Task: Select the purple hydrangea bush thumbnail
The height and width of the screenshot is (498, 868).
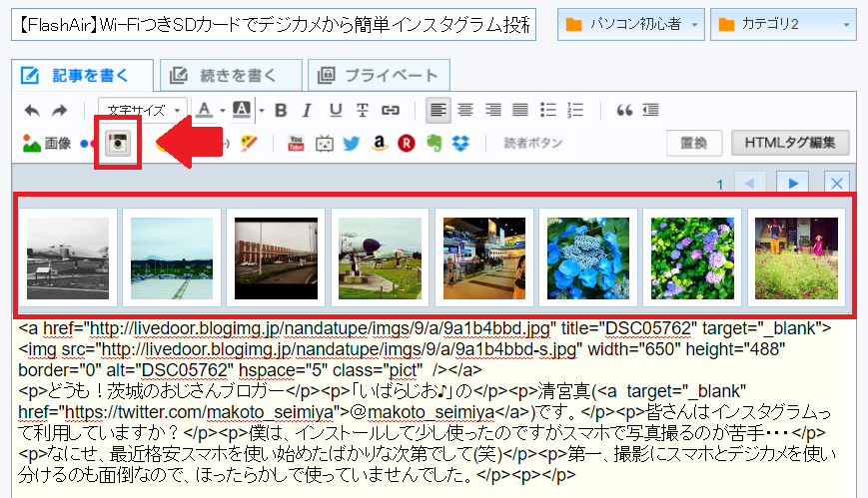Action: pyautogui.click(x=692, y=257)
